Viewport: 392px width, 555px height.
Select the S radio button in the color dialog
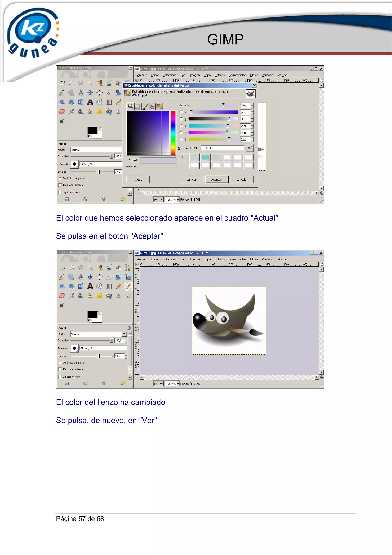(181, 112)
